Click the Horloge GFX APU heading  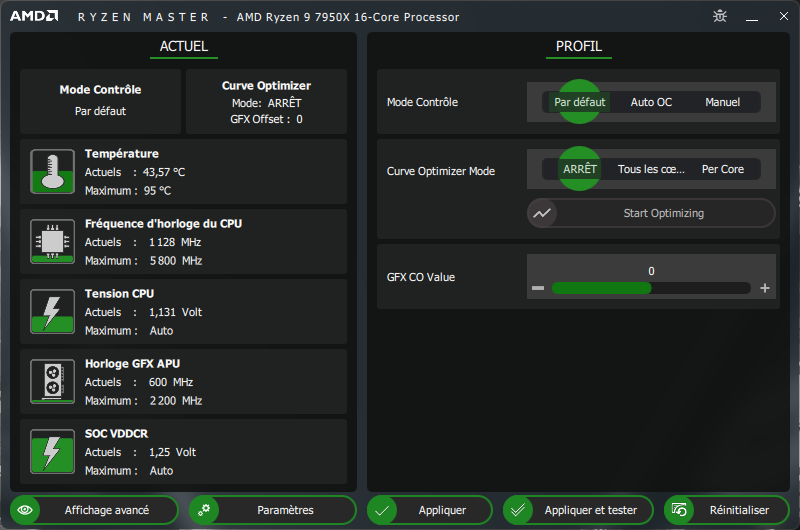tap(132, 364)
